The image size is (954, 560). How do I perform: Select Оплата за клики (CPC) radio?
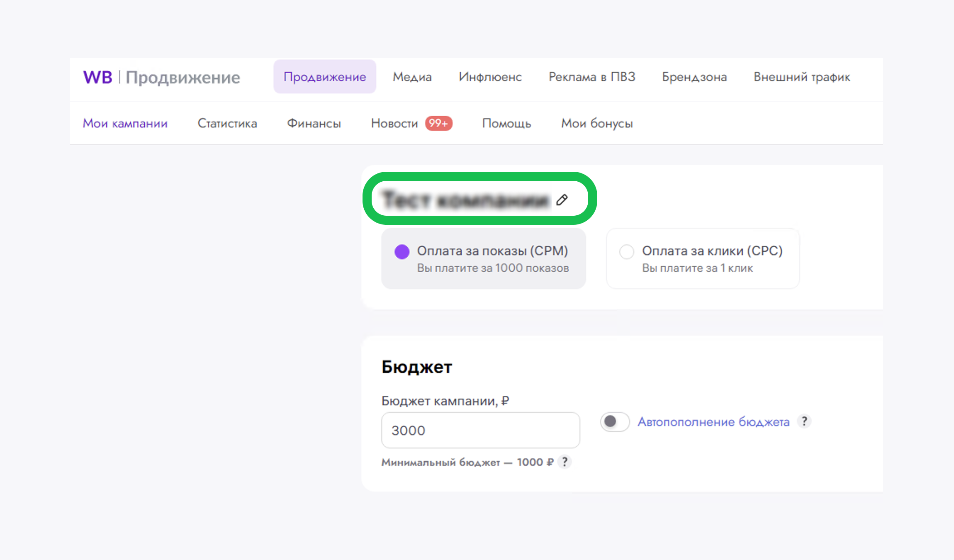coord(626,251)
